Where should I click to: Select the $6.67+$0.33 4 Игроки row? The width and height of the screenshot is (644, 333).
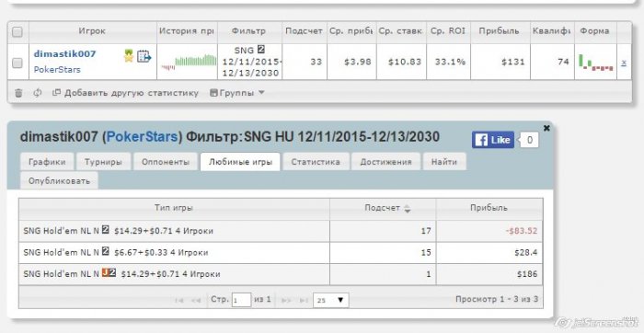(281, 253)
